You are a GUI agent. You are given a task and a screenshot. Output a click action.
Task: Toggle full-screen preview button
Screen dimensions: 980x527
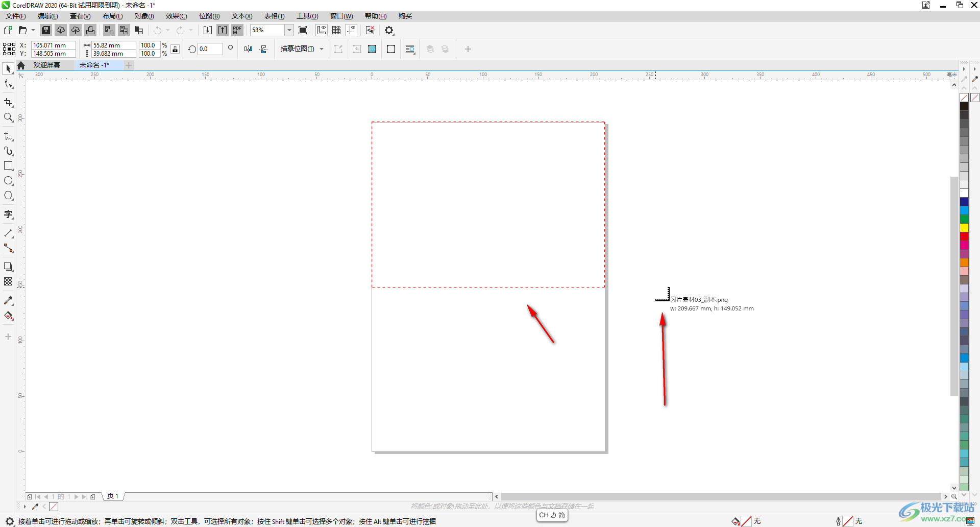coord(303,30)
